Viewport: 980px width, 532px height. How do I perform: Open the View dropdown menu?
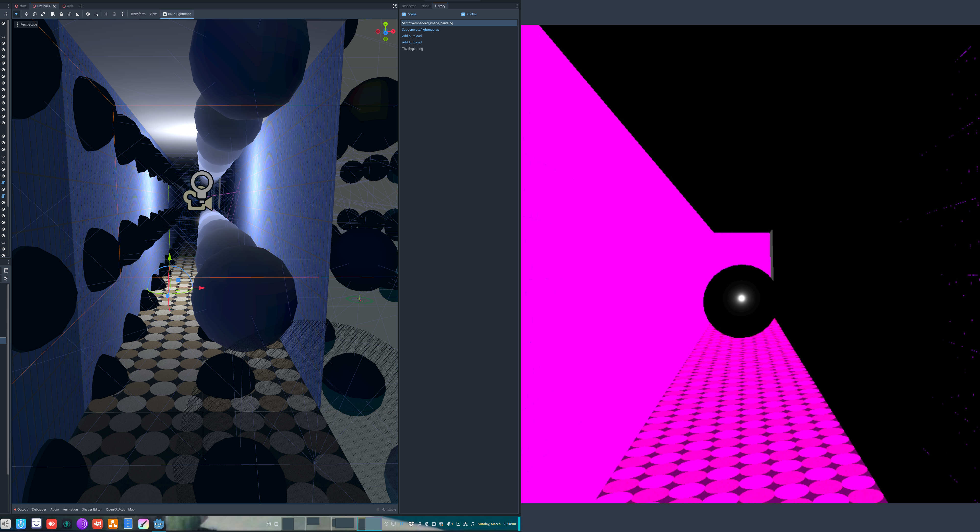tap(153, 14)
